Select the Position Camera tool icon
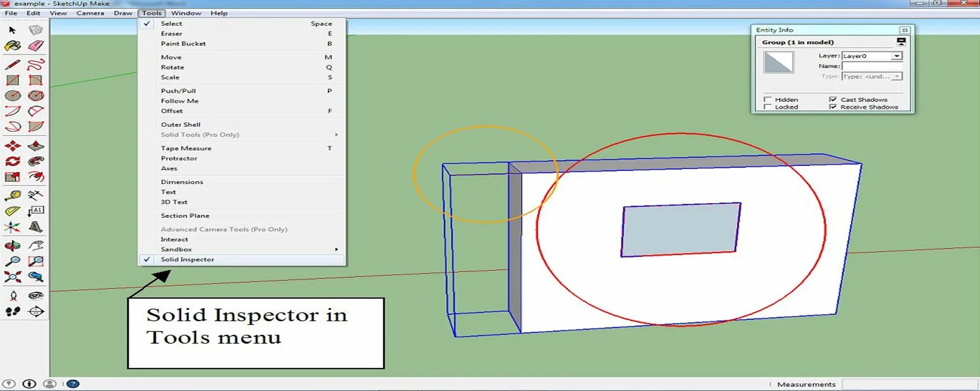Screen dimensions: 980x391 click(x=13, y=296)
